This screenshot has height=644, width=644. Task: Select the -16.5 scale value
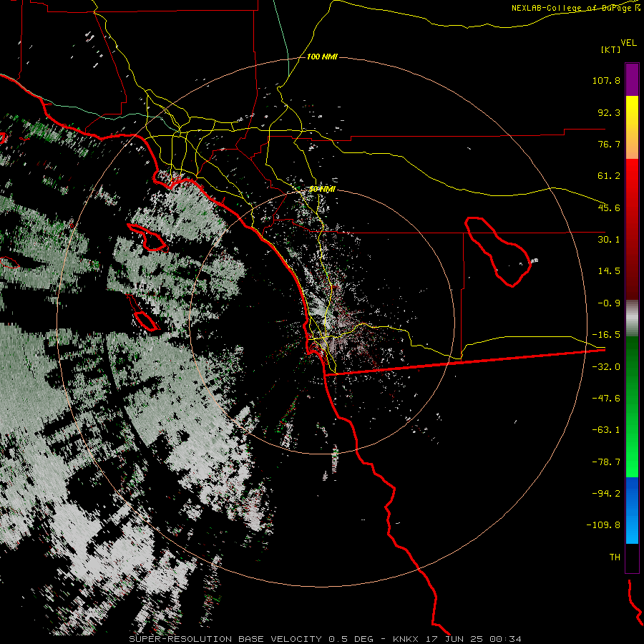click(x=606, y=335)
